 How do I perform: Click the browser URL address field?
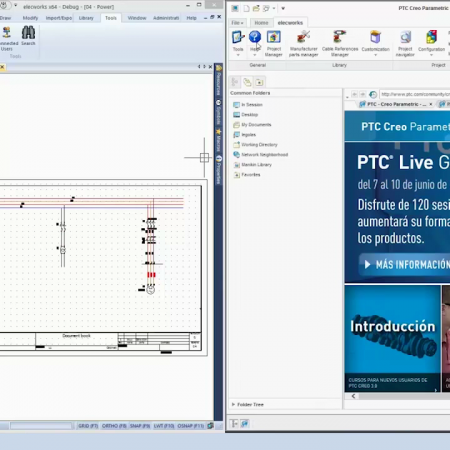pos(415,94)
